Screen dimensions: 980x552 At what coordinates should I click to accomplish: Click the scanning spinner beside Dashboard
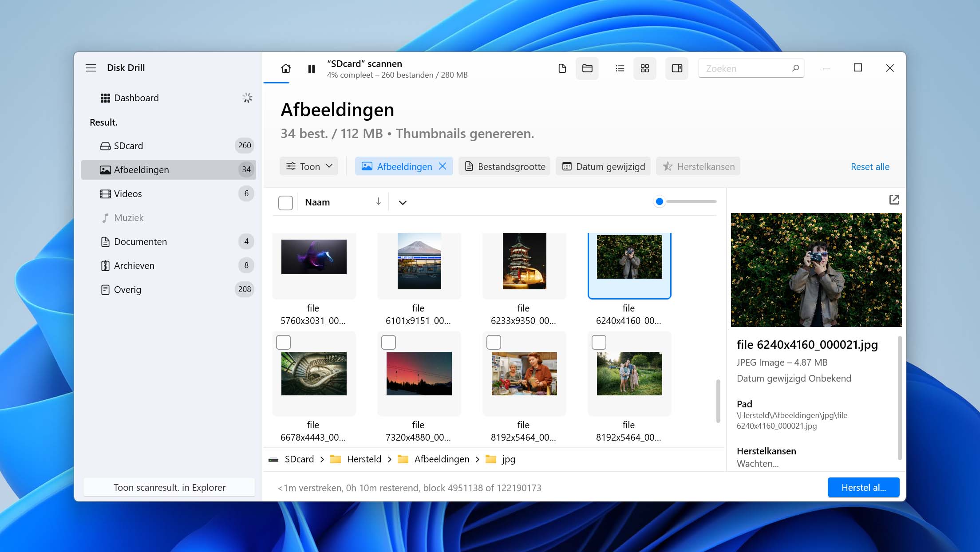(x=247, y=98)
